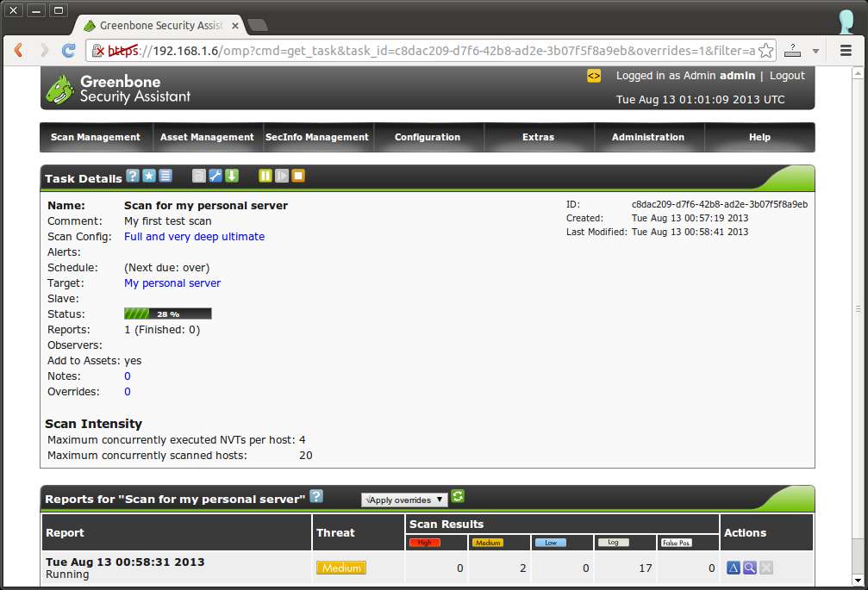Click the greyed trashcan icon in Task Details

pyautogui.click(x=199, y=176)
